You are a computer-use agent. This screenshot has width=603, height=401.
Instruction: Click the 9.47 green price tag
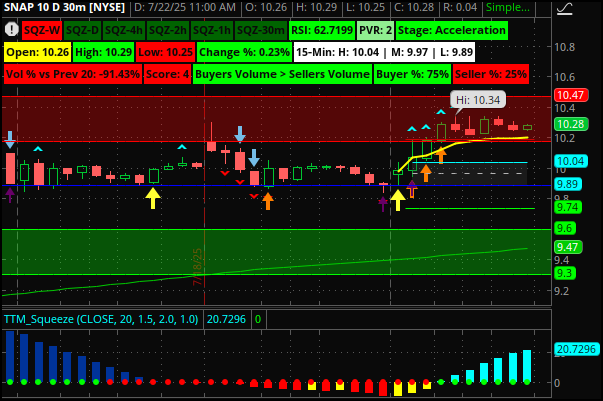(568, 247)
